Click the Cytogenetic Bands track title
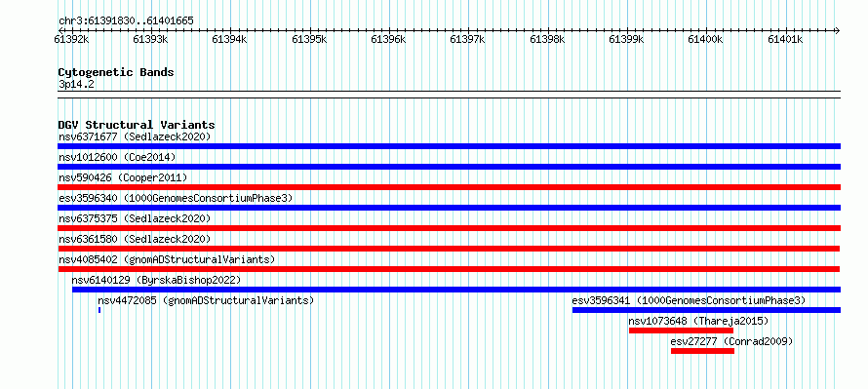868x389 pixels. click(116, 72)
